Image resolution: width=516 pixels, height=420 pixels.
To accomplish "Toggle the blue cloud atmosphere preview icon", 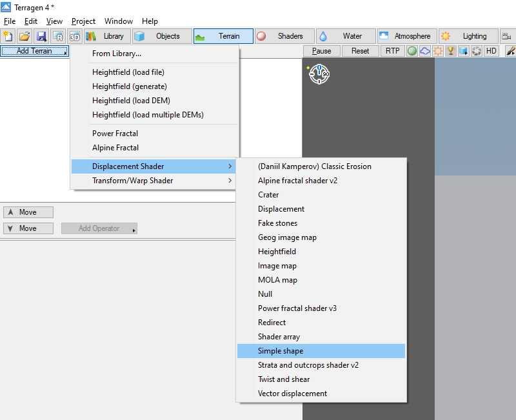I will [x=425, y=51].
